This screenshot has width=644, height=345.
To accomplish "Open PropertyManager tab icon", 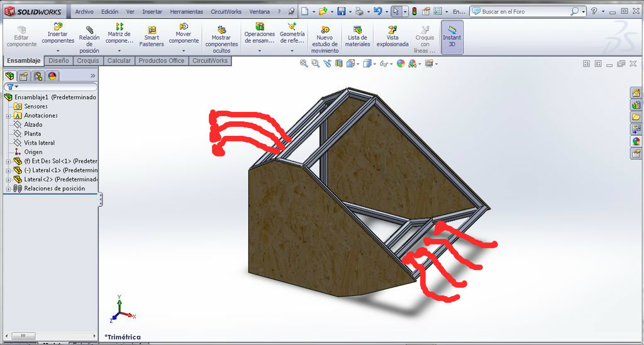I will 24,76.
